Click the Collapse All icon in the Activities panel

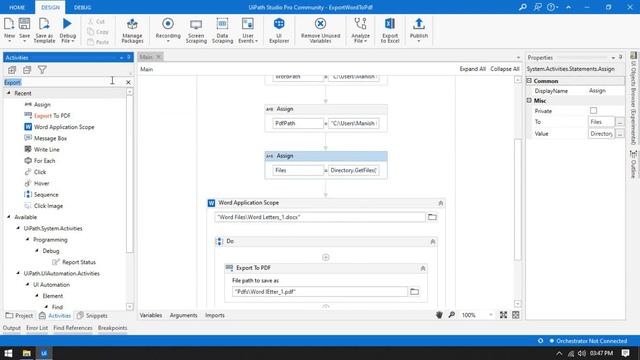pos(27,70)
